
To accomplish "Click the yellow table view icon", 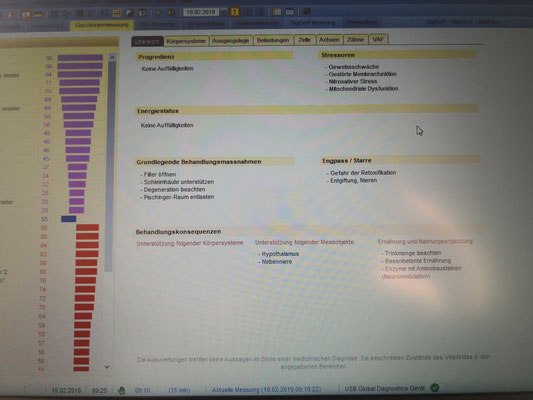I will pos(277,12).
